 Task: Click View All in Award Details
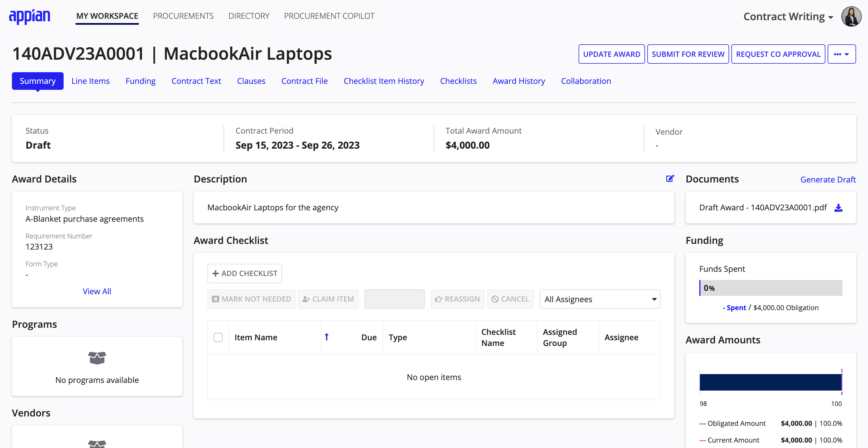click(97, 291)
